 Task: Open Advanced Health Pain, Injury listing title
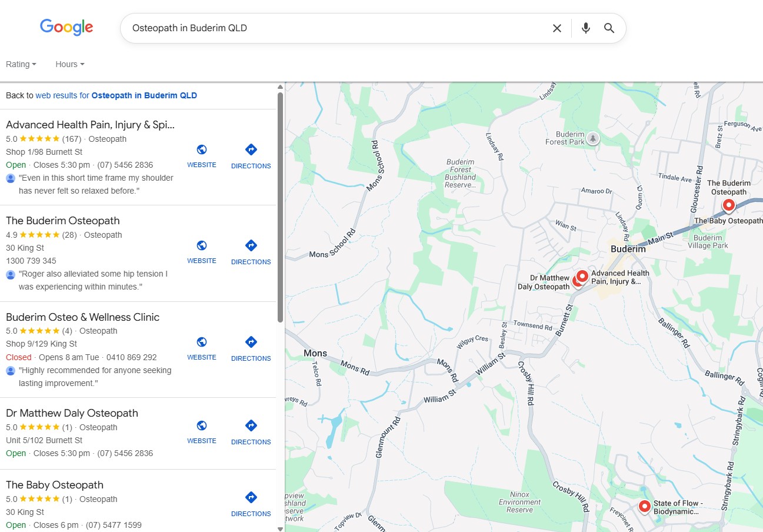[91, 125]
